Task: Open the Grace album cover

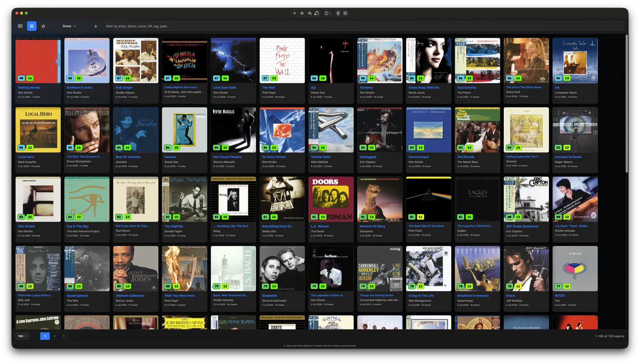Action: 526,268
